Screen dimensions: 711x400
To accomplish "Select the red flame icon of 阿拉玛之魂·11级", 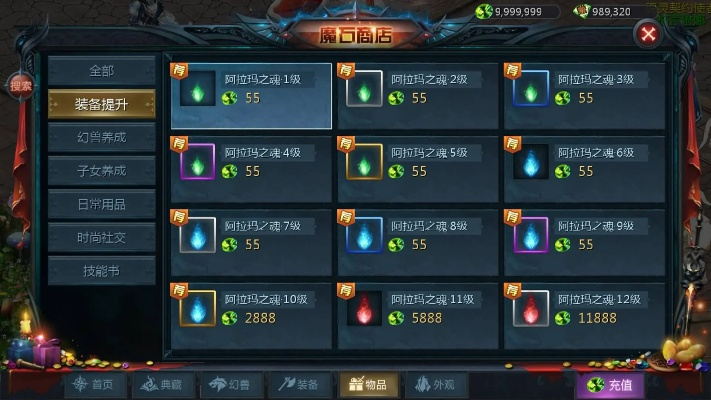I will [x=364, y=308].
